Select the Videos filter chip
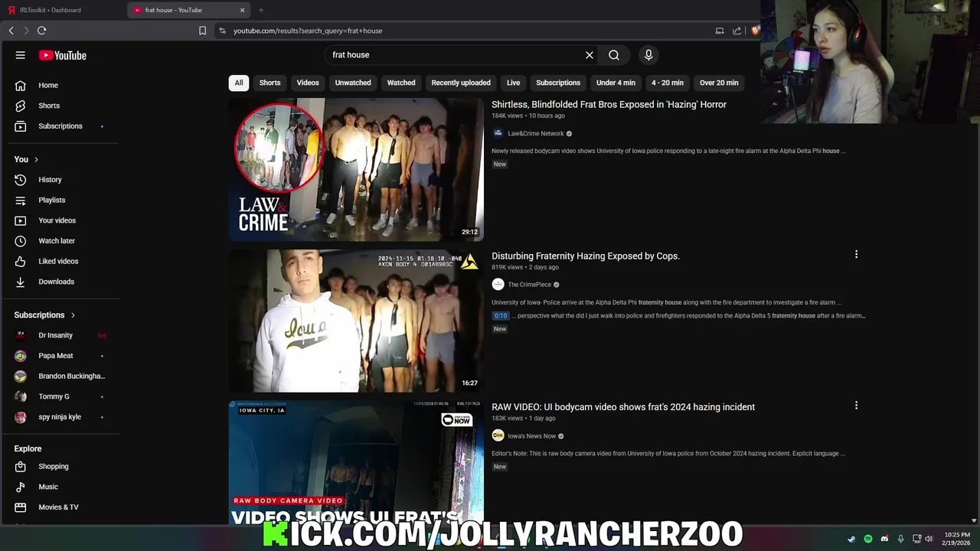 pyautogui.click(x=308, y=83)
